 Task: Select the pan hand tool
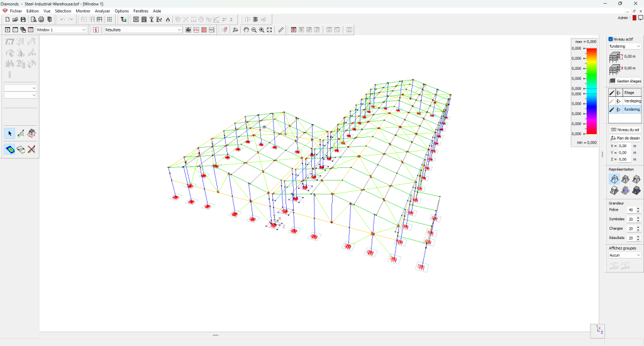tap(247, 30)
